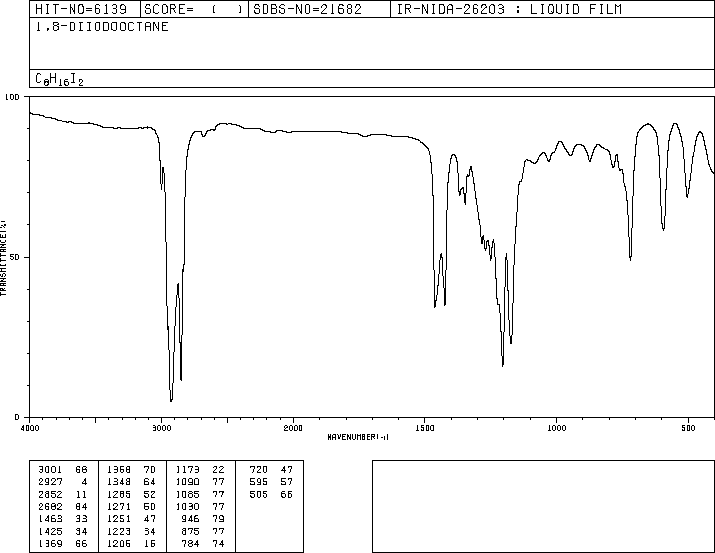Select peak table entry 1030
The width and height of the screenshot is (715, 553).
click(x=187, y=506)
